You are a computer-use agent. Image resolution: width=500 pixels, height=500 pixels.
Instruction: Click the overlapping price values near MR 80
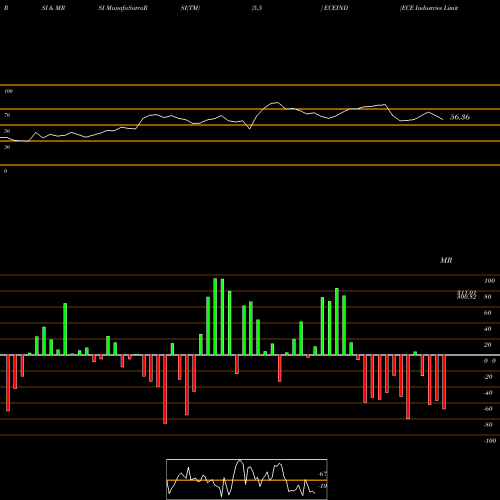point(466,295)
